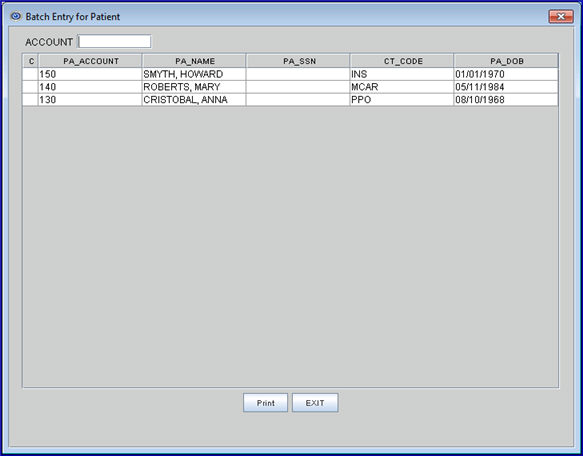
Task: Sort by the PA_ACCOUNT column header
Action: 90,61
